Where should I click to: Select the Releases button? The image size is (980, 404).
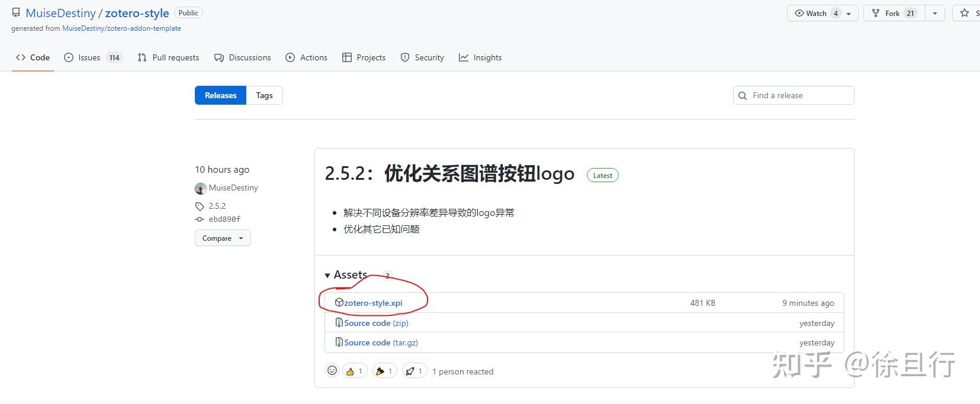pos(220,95)
